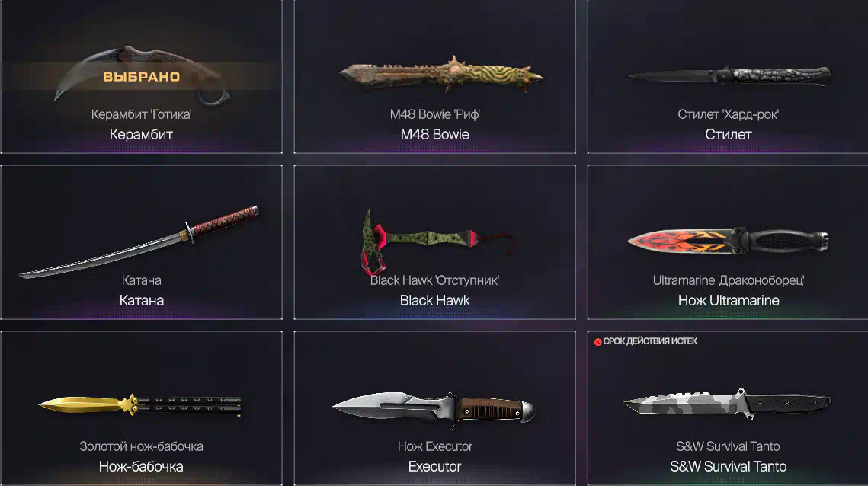This screenshot has width=868, height=486.
Task: Pick the Катана sword image
Action: tap(139, 242)
